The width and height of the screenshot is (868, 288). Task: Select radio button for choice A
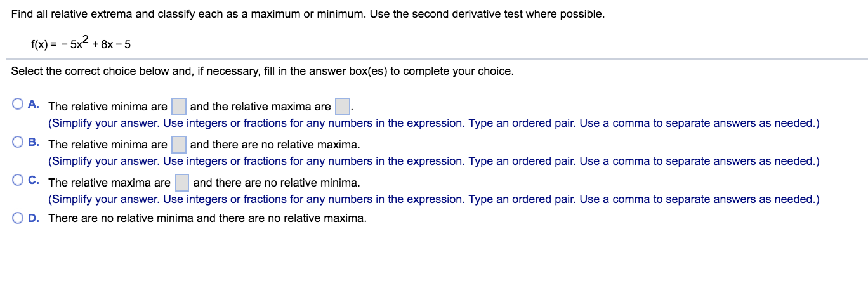point(17,104)
